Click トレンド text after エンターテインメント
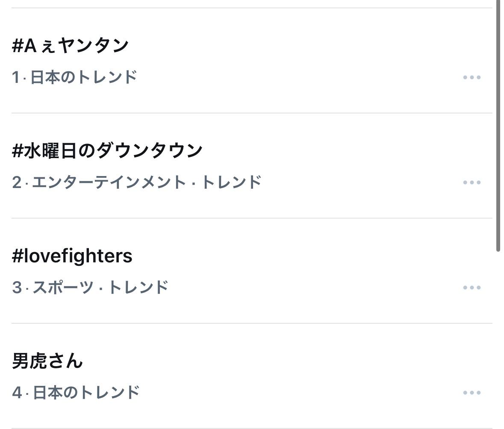Screen dimensions: 504x429 pos(231,182)
